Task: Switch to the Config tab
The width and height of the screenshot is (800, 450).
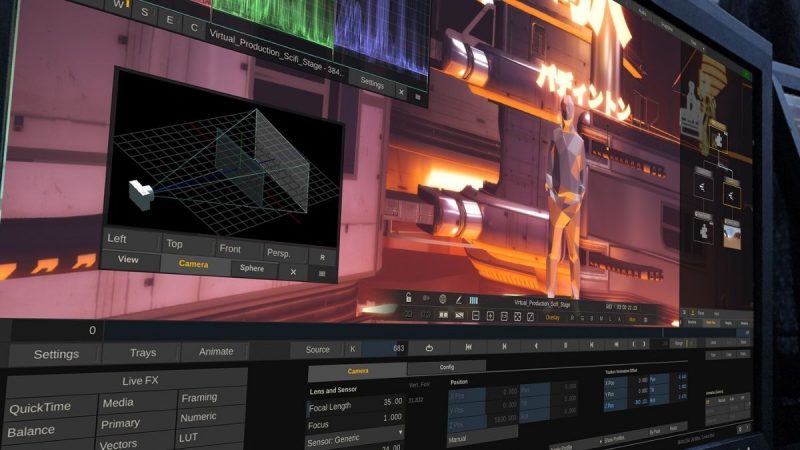Action: coord(447,368)
